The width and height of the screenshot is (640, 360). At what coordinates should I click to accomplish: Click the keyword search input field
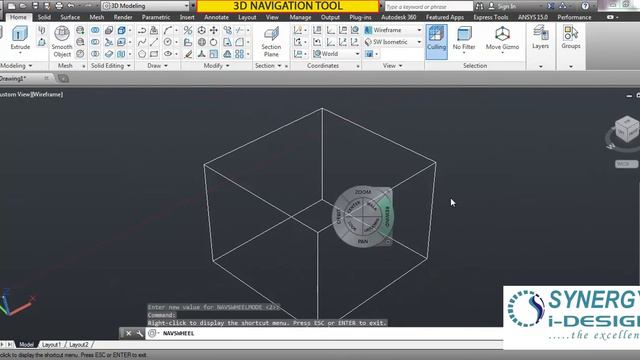[x=428, y=7]
